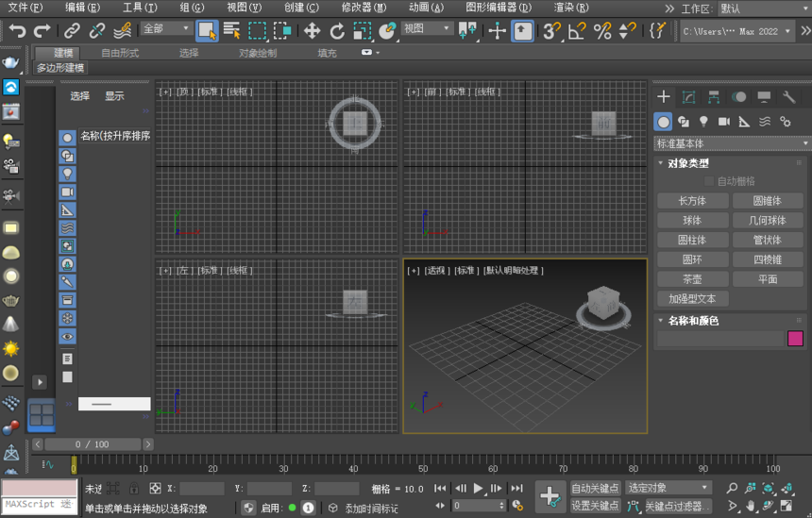Toggle the selection lock icon
The height and width of the screenshot is (518, 812).
[x=134, y=488]
